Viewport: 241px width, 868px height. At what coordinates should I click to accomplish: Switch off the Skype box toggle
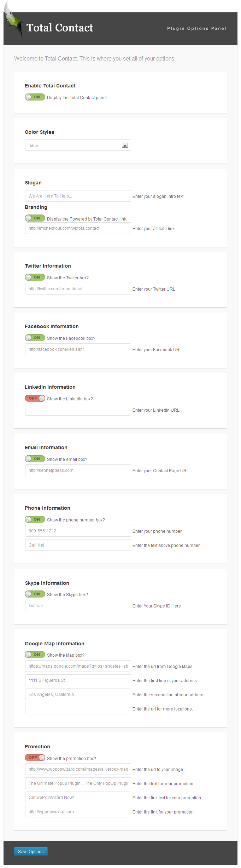pos(35,594)
